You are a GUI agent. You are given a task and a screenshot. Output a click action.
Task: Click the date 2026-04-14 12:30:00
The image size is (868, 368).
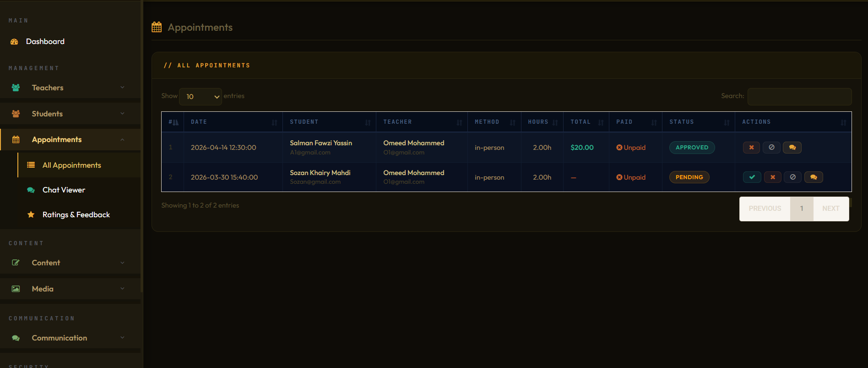tap(223, 148)
